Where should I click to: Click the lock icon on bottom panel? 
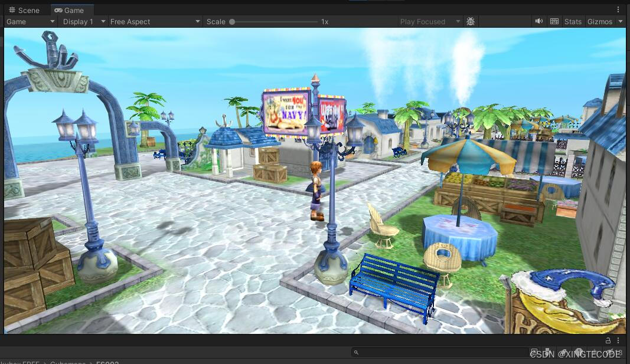click(608, 340)
